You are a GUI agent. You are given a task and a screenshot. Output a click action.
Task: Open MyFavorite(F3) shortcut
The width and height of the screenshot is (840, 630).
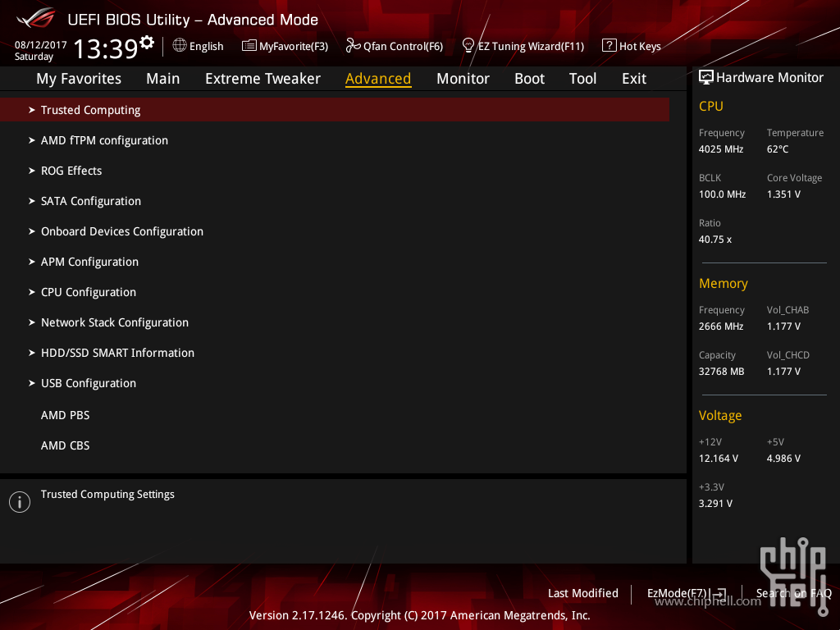click(285, 46)
